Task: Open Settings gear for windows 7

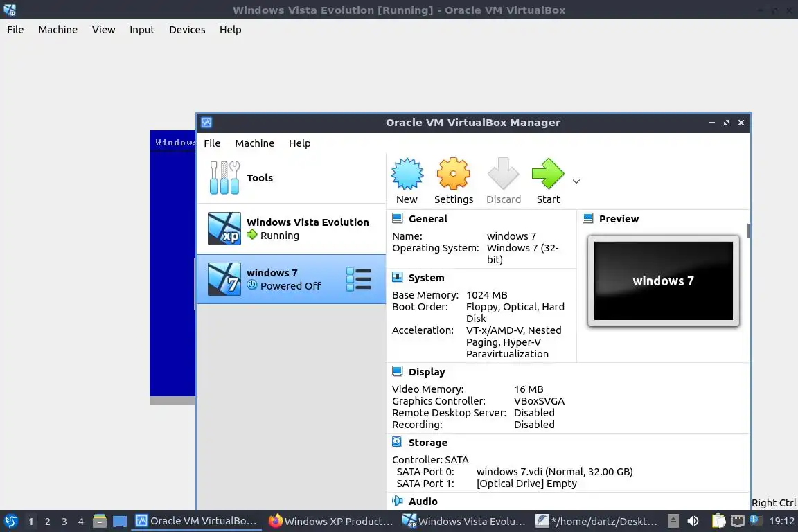Action: [x=453, y=174]
